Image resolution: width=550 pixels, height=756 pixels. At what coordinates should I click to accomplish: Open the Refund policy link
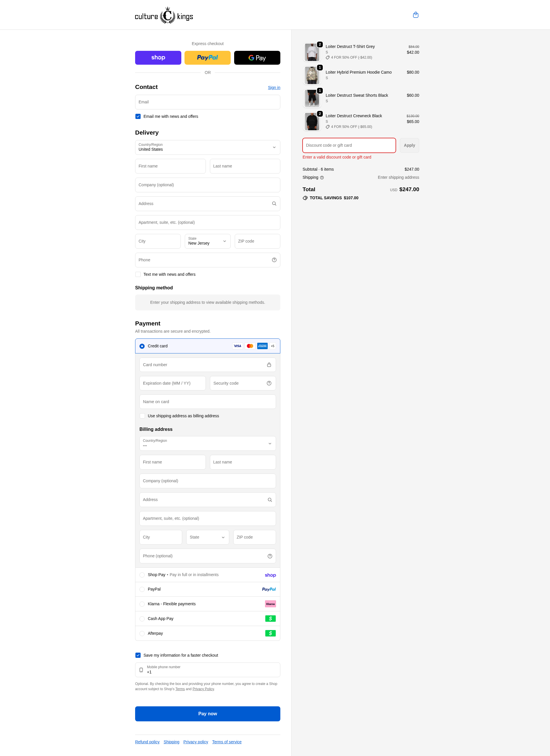coord(147,742)
